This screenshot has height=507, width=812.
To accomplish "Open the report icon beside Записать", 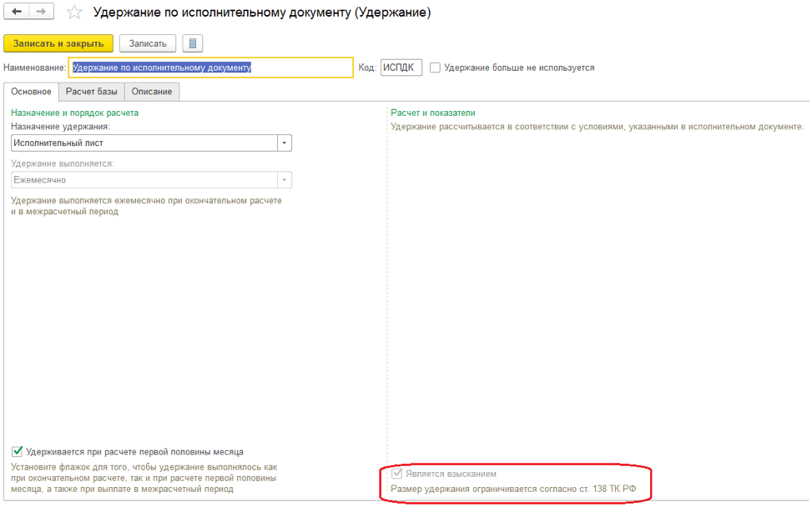I will pos(193,43).
